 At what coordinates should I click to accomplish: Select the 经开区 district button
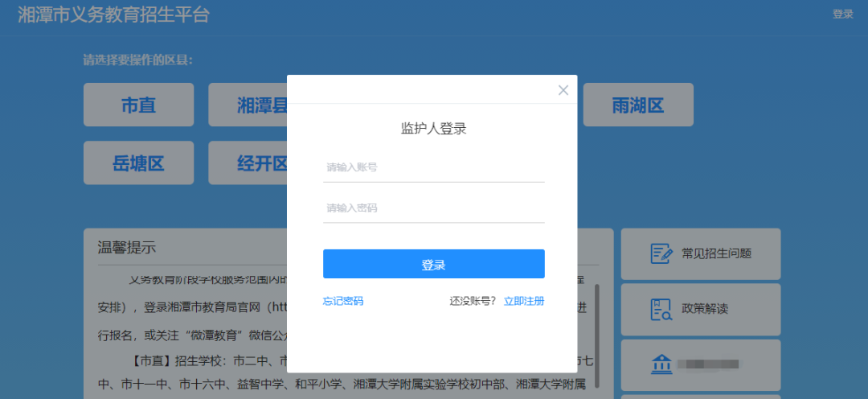[x=248, y=163]
